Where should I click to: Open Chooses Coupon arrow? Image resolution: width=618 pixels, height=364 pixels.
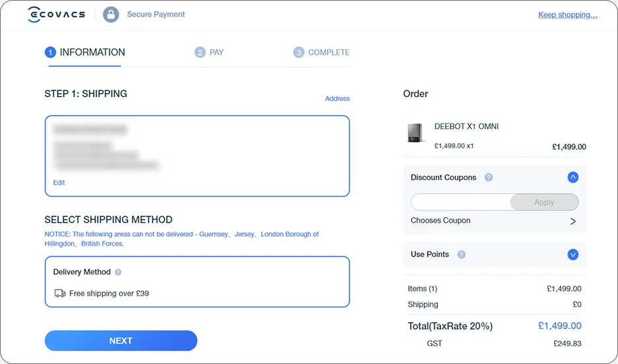coord(573,222)
